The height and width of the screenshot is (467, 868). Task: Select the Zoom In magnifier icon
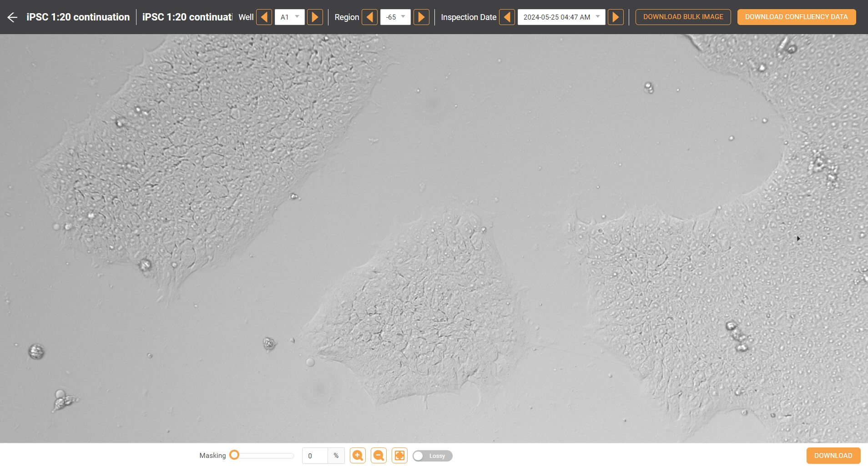[x=358, y=455]
